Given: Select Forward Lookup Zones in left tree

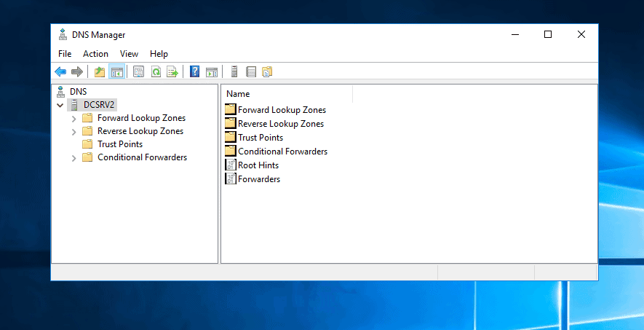Looking at the screenshot, I should [x=141, y=118].
